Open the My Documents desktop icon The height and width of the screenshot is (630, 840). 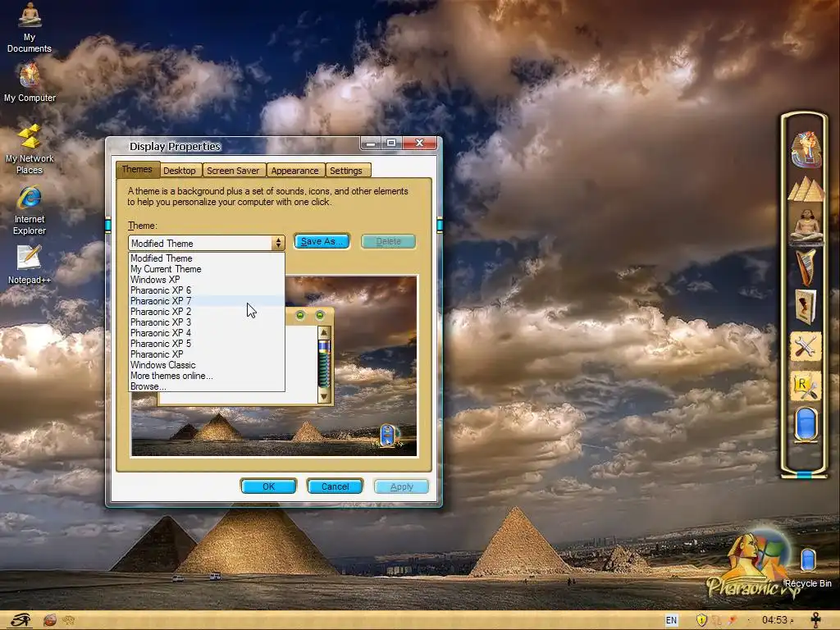pos(30,28)
